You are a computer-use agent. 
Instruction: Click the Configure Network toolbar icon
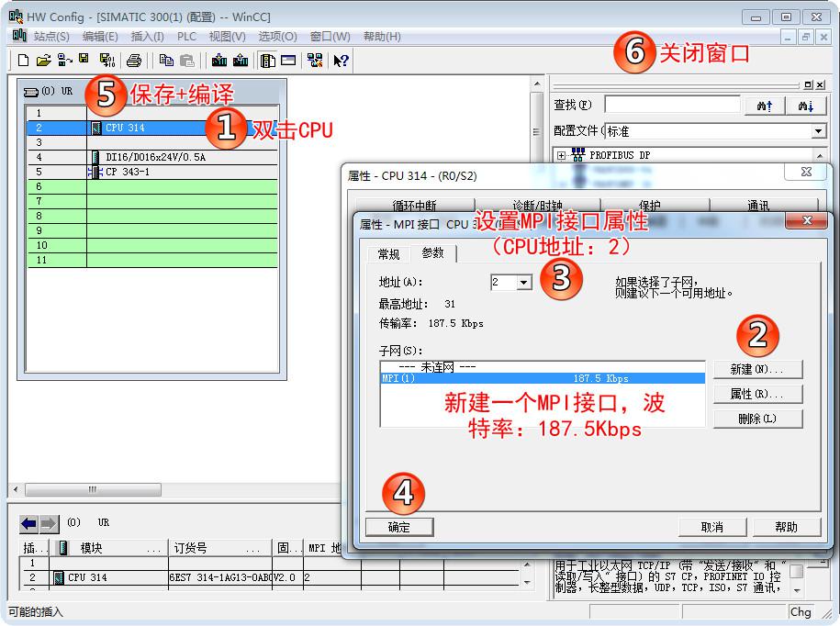(315, 60)
